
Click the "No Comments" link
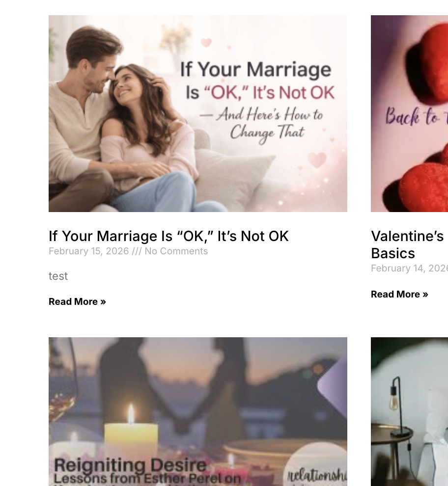coord(176,251)
